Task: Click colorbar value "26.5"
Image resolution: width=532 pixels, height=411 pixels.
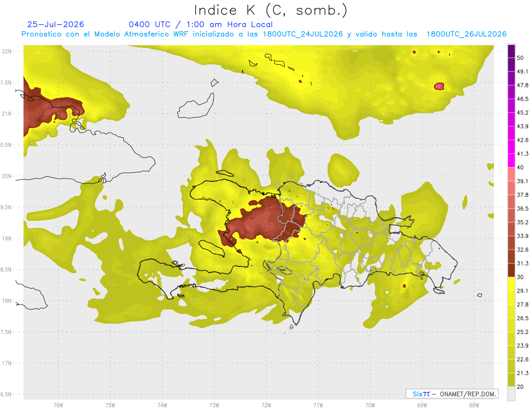Action: click(523, 318)
